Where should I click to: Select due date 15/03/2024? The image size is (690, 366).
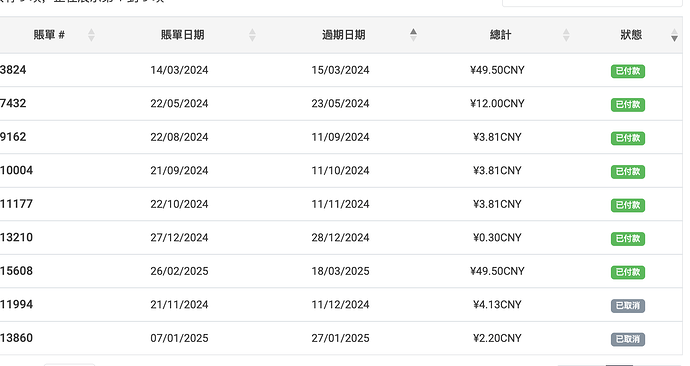(340, 70)
